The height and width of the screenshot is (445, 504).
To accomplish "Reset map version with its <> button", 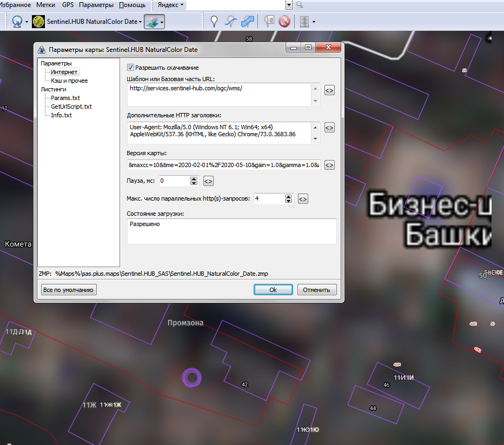I will pyautogui.click(x=329, y=165).
